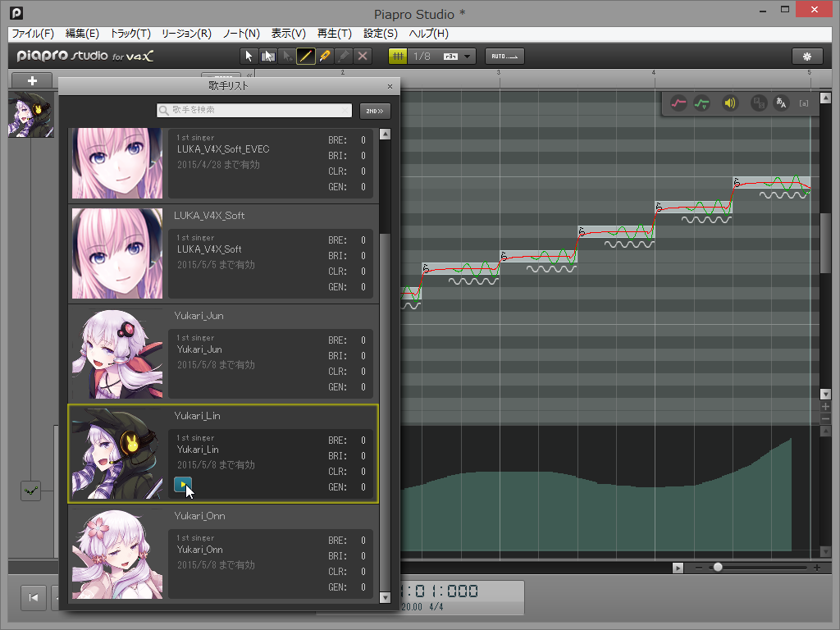840x630 pixels.
Task: Select the Yukari_Lin singer portrait
Action: click(117, 454)
